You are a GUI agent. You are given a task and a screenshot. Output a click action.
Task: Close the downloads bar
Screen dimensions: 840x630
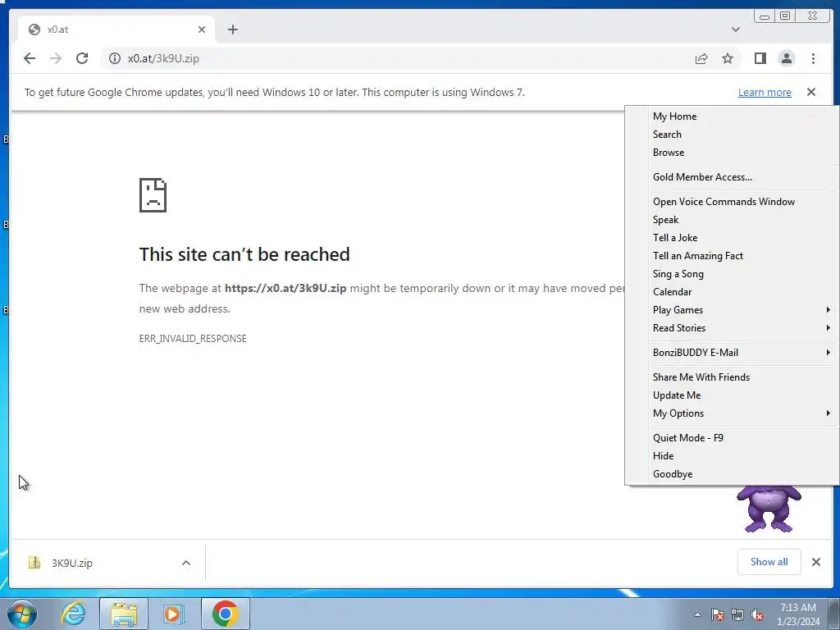[816, 561]
